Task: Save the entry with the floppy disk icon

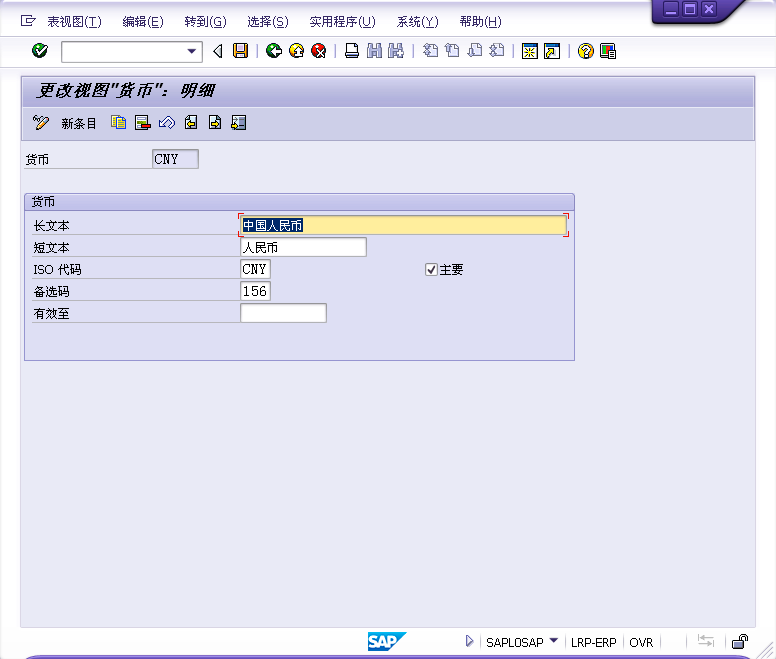Action: tap(241, 51)
